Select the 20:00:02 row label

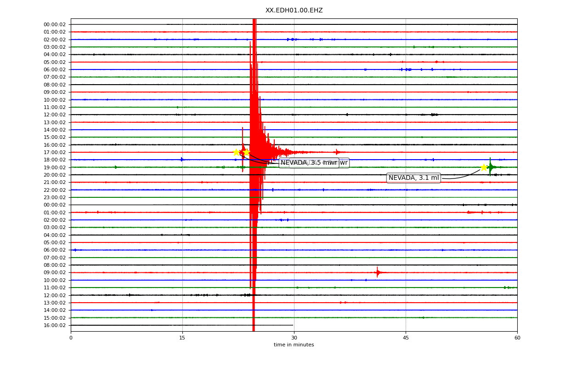pyautogui.click(x=55, y=175)
